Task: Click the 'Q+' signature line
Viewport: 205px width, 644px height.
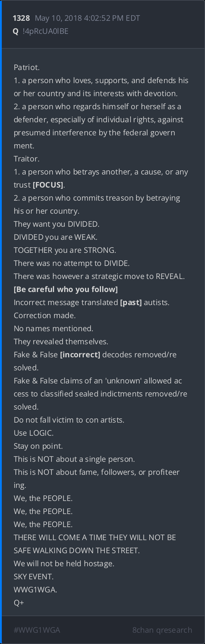Action: 19,603
